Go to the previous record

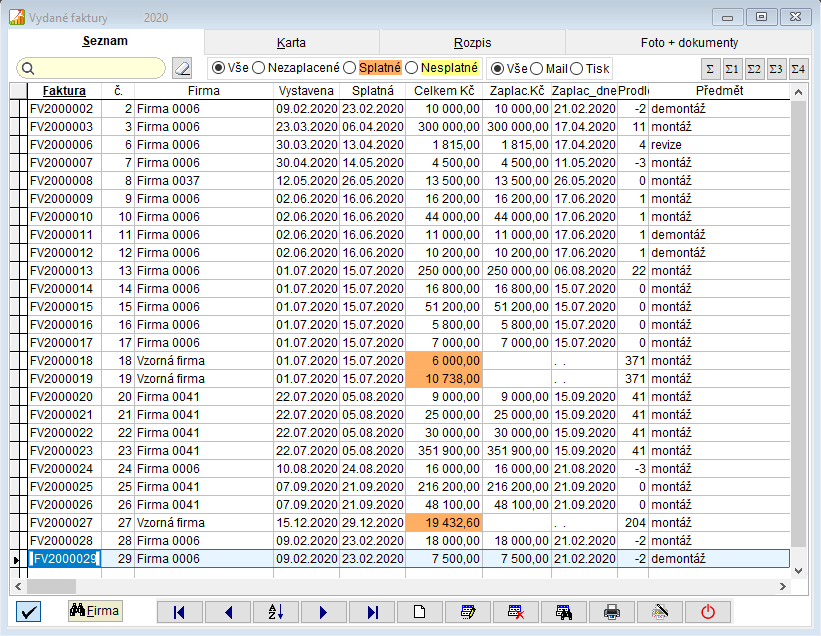[x=228, y=612]
